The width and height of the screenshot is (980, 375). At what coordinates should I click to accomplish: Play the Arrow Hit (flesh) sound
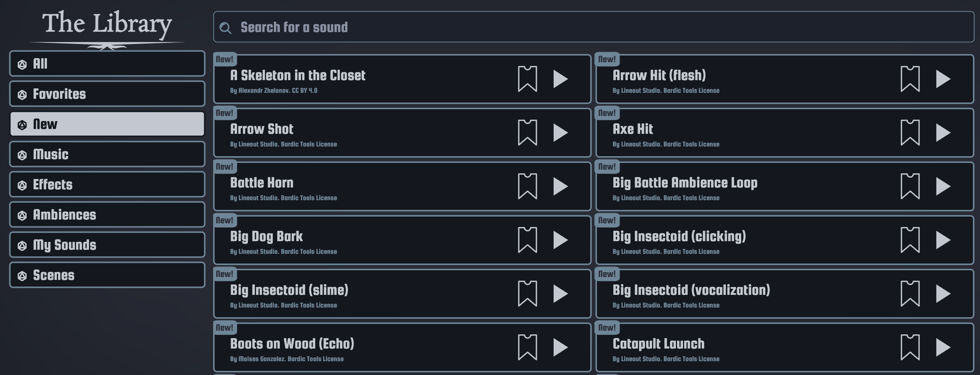coord(943,79)
